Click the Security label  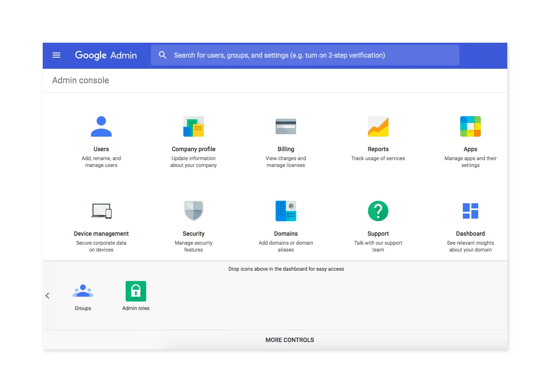click(194, 234)
